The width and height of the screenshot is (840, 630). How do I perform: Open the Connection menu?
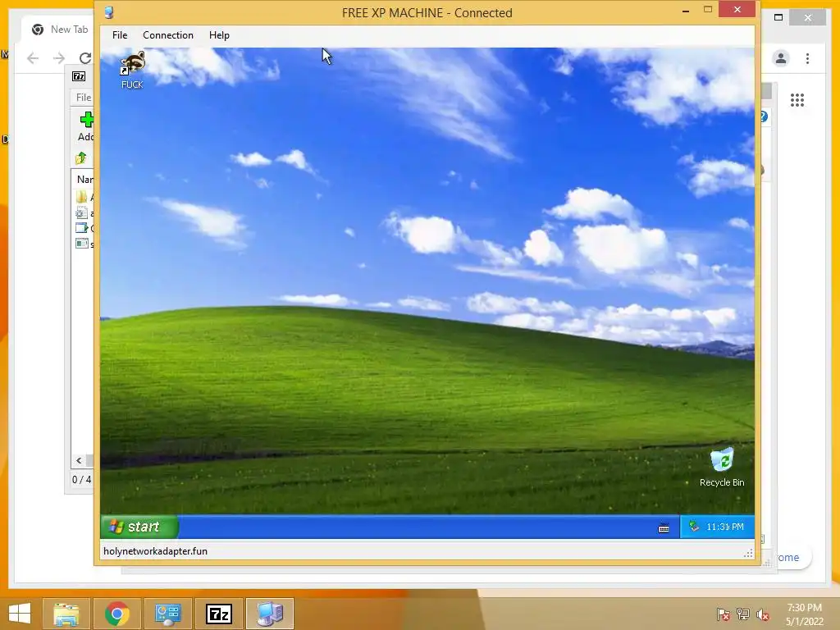click(x=167, y=35)
